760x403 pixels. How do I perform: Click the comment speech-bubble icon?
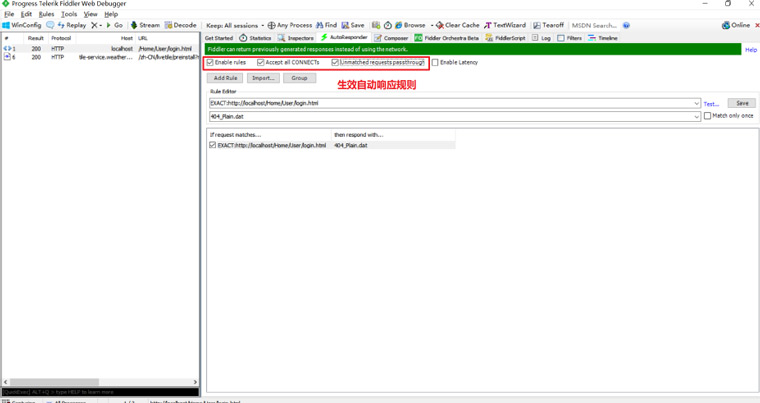coord(50,25)
